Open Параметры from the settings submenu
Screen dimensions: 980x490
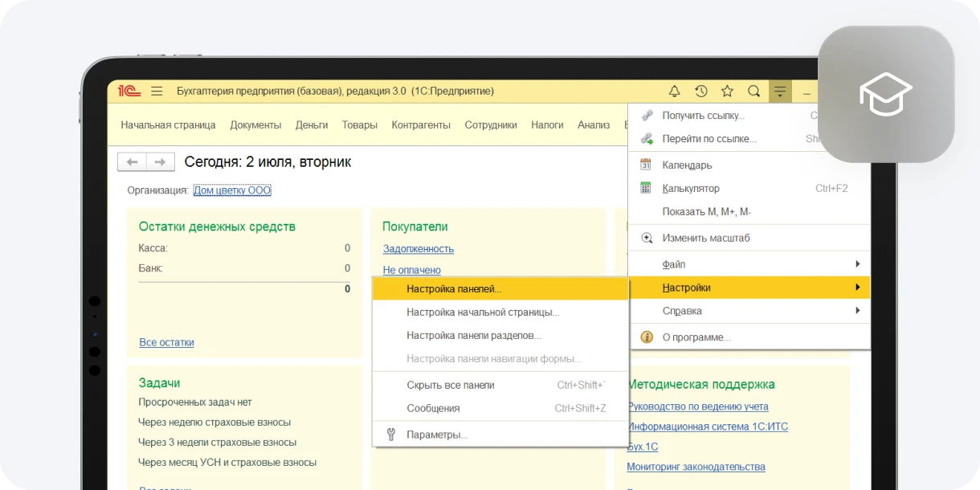(436, 435)
